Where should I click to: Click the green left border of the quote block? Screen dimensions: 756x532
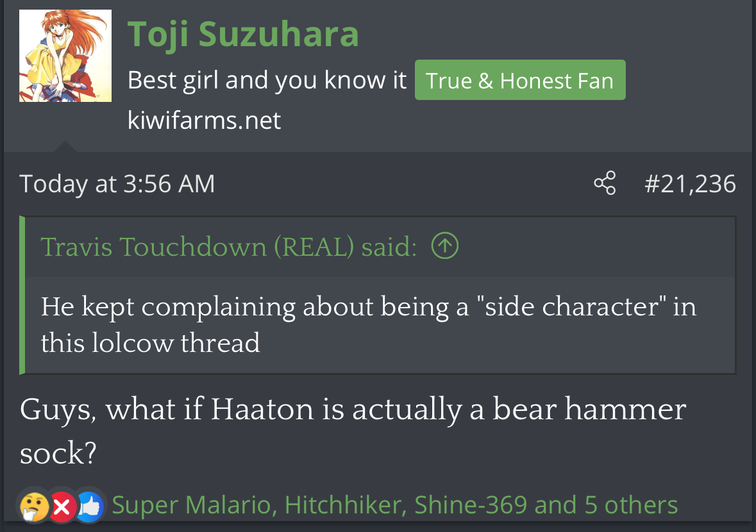click(22, 295)
